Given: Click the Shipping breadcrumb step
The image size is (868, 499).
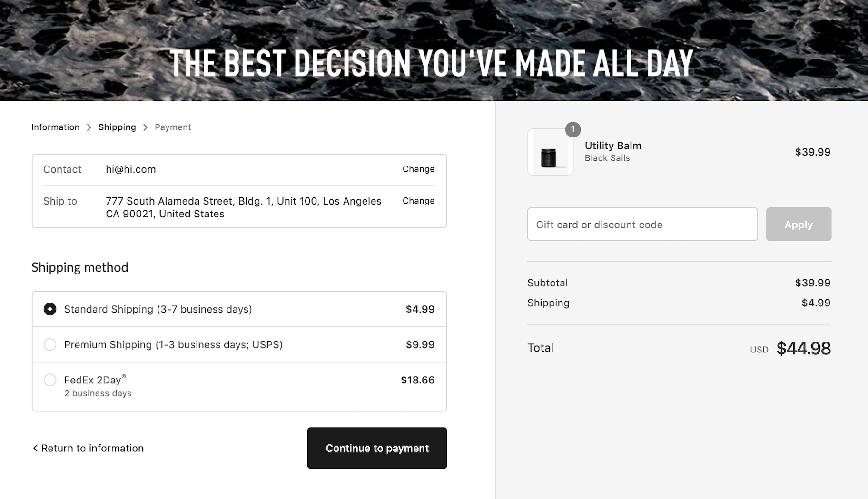Looking at the screenshot, I should tap(117, 127).
